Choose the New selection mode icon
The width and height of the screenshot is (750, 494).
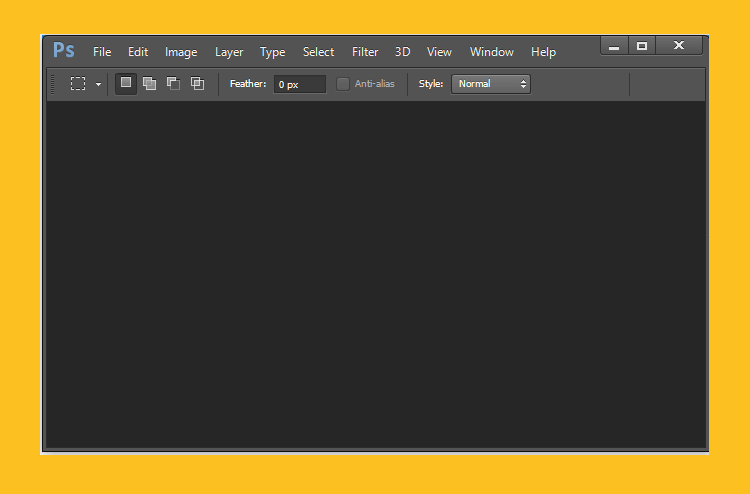(126, 84)
